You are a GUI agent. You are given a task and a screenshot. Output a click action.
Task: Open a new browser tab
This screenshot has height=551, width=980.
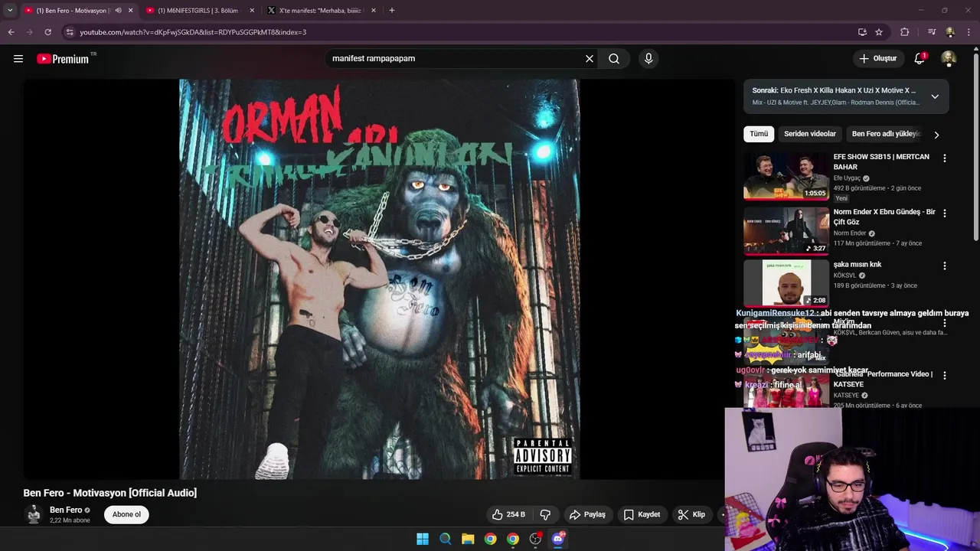coord(392,11)
